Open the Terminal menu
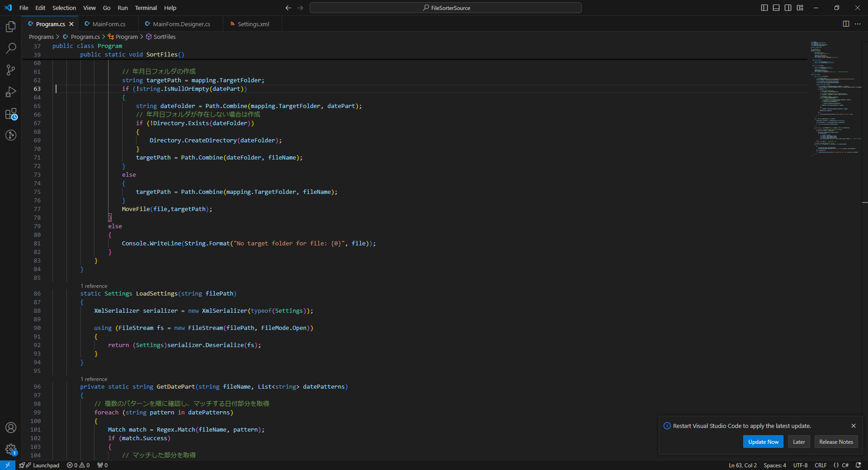Screen dimensions: 868x470 click(x=146, y=8)
